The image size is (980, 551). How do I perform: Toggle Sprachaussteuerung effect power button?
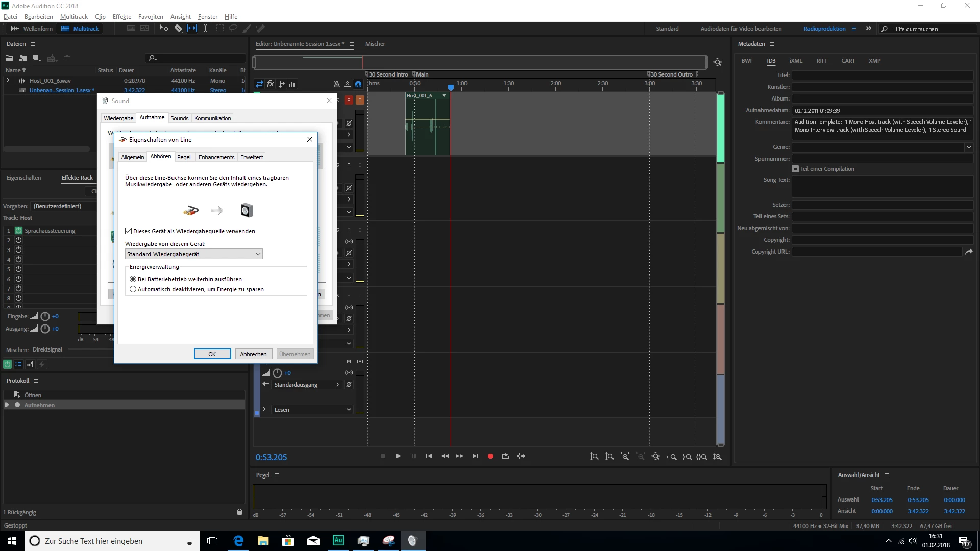point(18,231)
